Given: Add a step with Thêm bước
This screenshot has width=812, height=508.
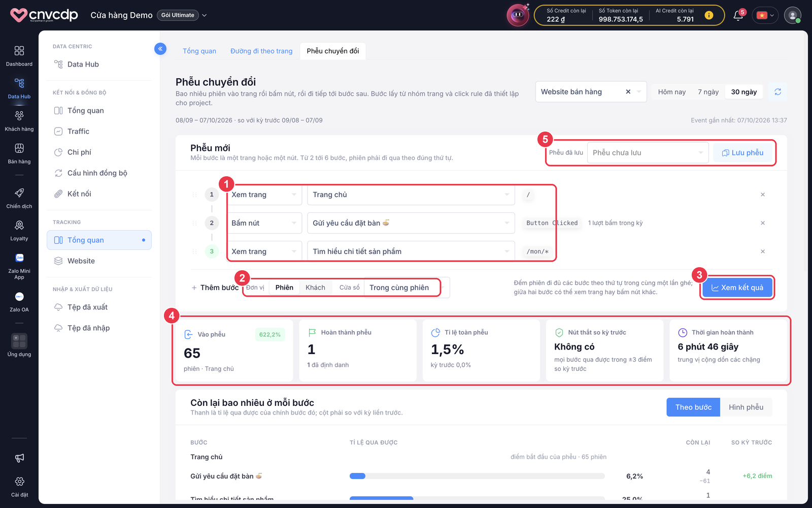Looking at the screenshot, I should [215, 288].
